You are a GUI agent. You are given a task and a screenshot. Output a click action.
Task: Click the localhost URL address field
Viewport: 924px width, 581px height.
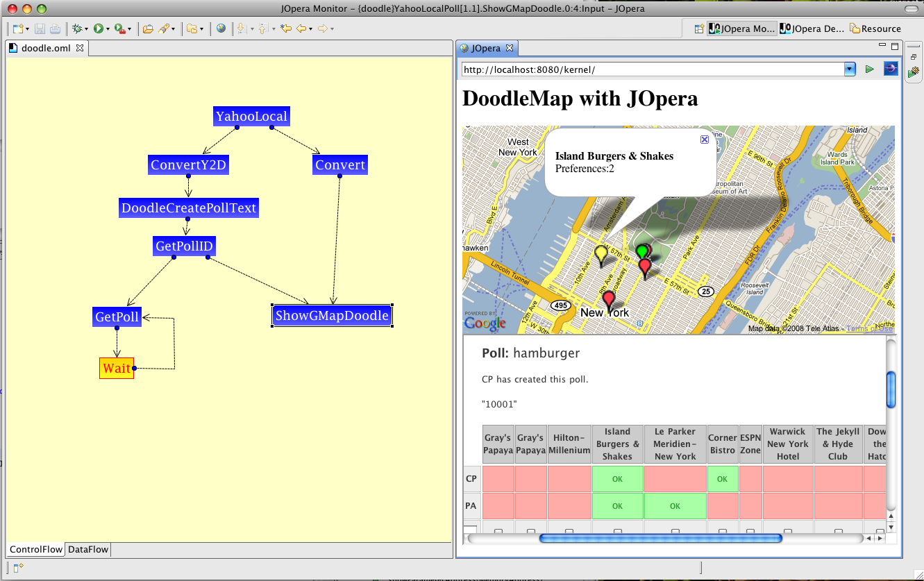[x=653, y=69]
